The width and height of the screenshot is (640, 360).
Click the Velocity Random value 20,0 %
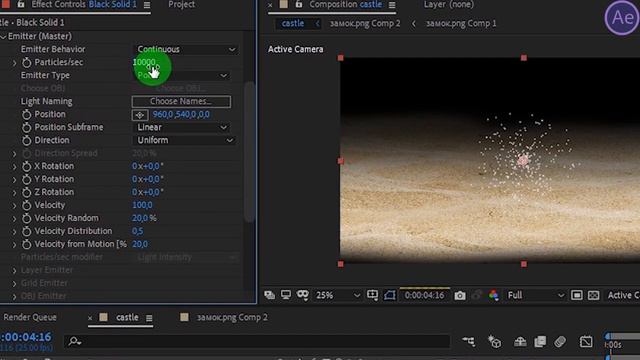144,218
